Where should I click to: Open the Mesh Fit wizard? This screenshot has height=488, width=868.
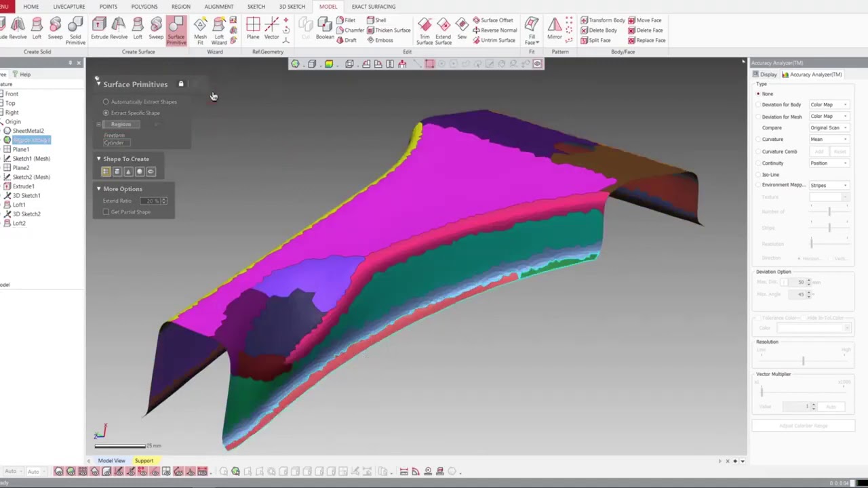[x=200, y=31]
